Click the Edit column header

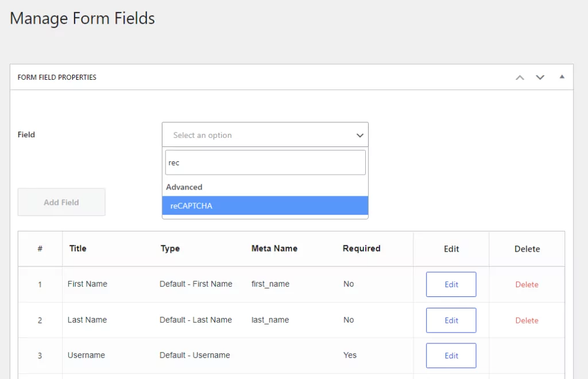pos(451,249)
